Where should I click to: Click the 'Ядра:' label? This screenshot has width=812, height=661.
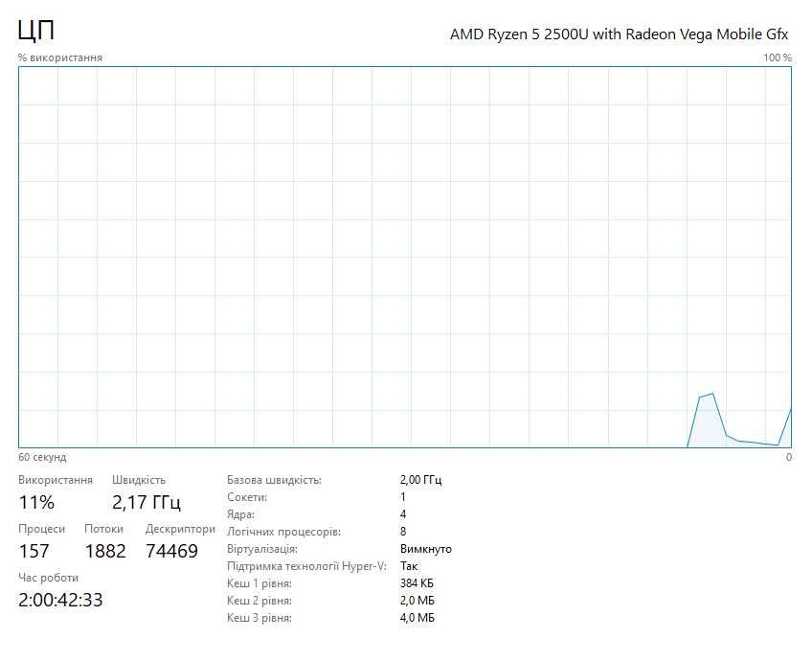click(x=240, y=514)
